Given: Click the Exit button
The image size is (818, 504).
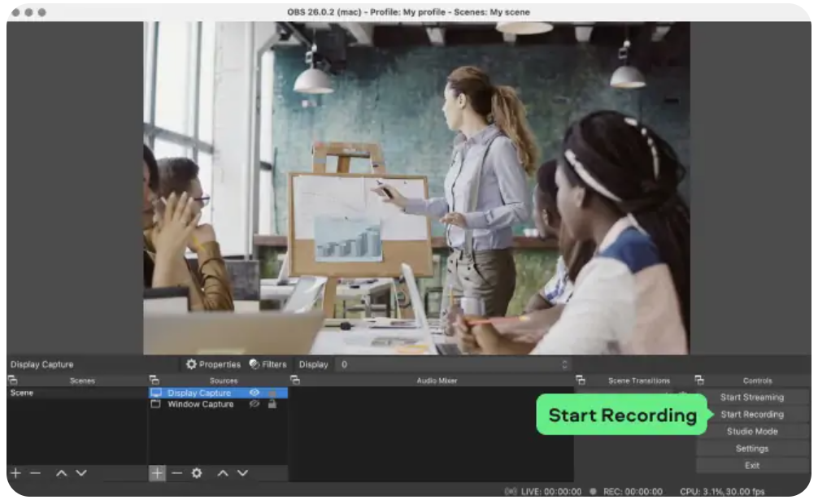Looking at the screenshot, I should click(x=752, y=466).
